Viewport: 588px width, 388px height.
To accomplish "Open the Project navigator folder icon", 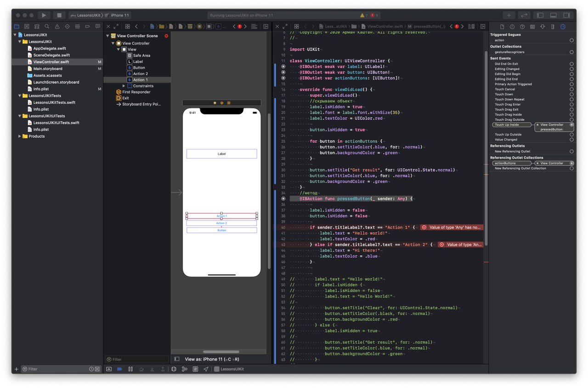I will coord(17,27).
